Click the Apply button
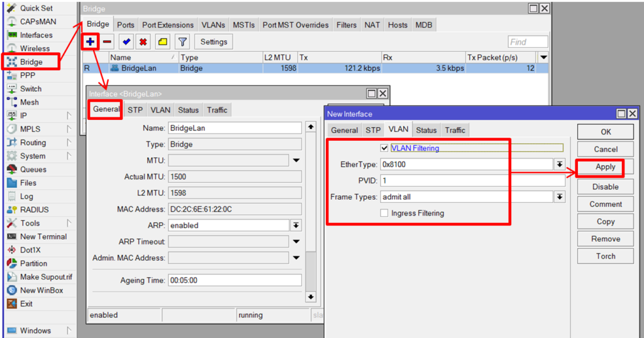The image size is (644, 338). [x=605, y=167]
